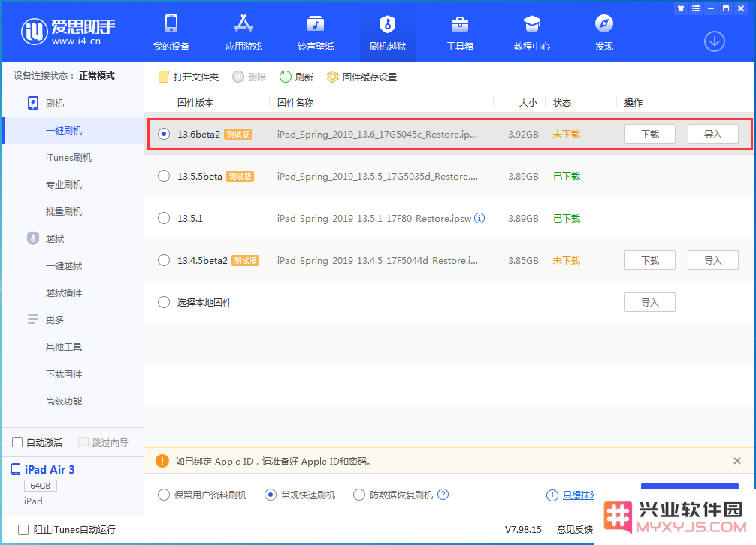The width and height of the screenshot is (756, 545).
Task: Click the iPad Air 3 device name
Action: pyautogui.click(x=50, y=469)
